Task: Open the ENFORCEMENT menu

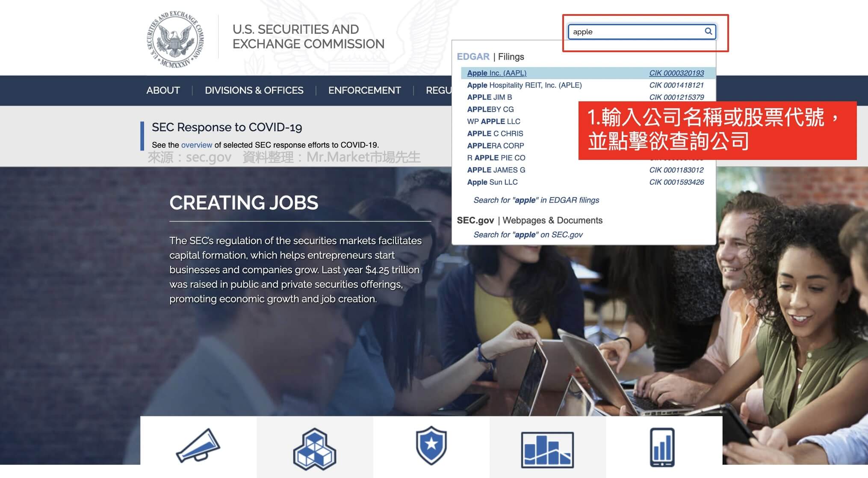Action: (365, 90)
